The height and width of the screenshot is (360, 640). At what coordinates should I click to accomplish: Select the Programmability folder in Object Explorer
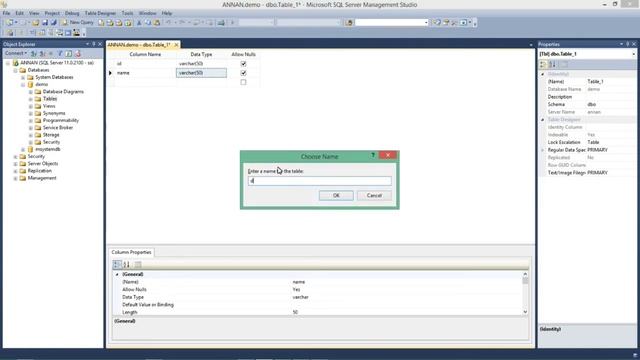point(61,120)
